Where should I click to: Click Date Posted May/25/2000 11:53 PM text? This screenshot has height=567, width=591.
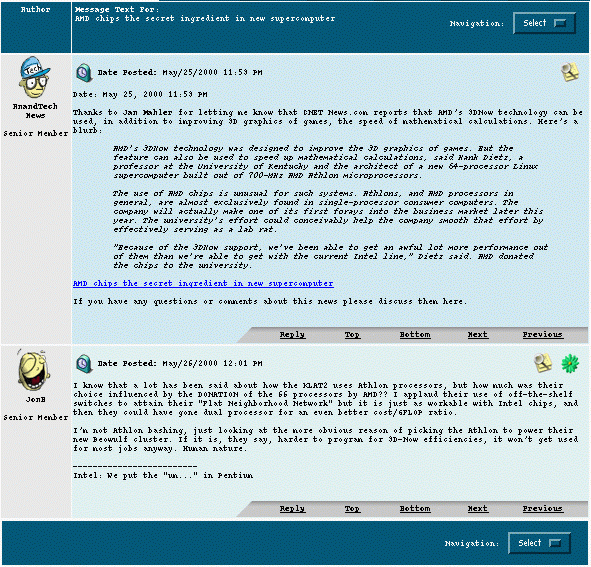coord(180,72)
